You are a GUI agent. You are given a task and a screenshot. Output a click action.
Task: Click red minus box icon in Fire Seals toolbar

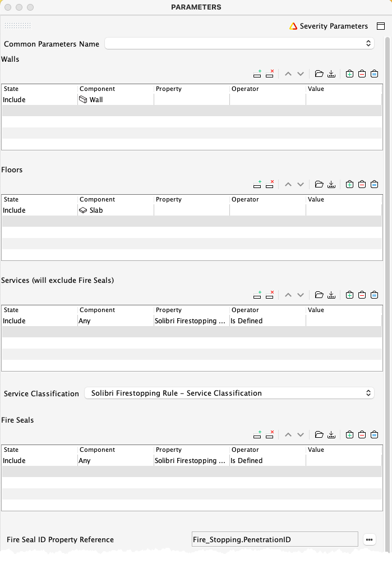(362, 434)
